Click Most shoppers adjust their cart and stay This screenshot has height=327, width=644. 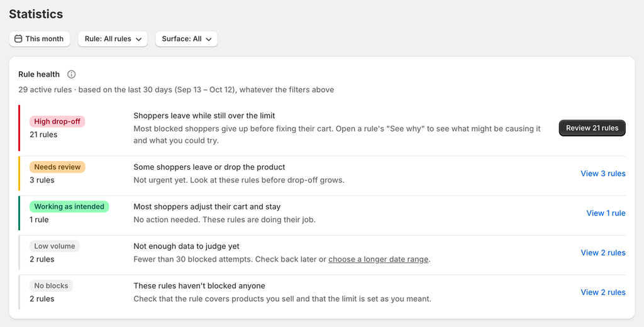coord(207,207)
